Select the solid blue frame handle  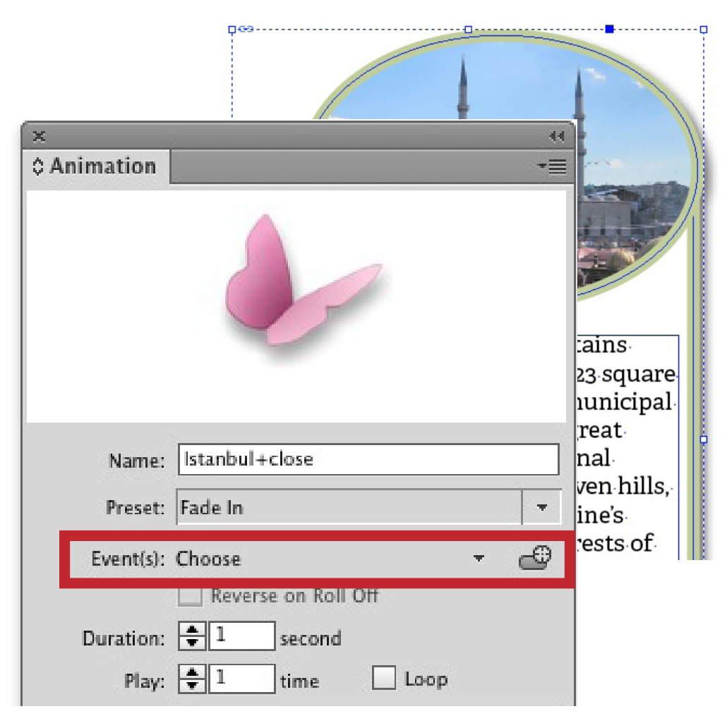tap(609, 29)
